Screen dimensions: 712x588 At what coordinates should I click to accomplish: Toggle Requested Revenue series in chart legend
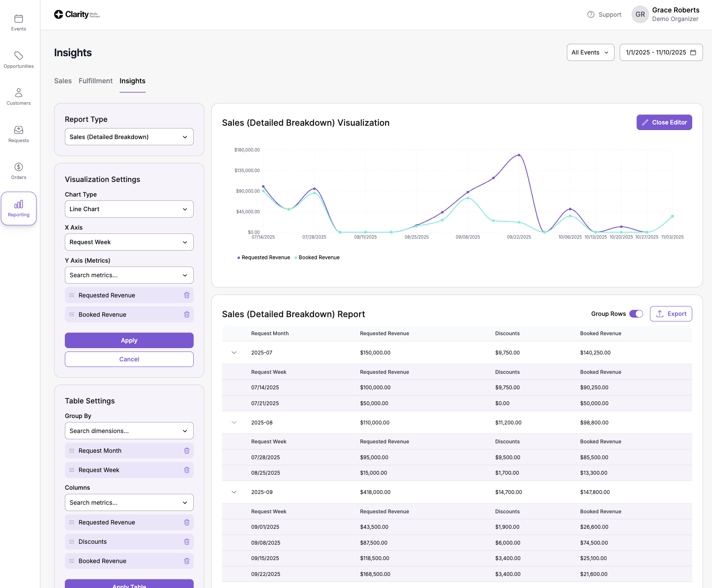[x=264, y=258]
